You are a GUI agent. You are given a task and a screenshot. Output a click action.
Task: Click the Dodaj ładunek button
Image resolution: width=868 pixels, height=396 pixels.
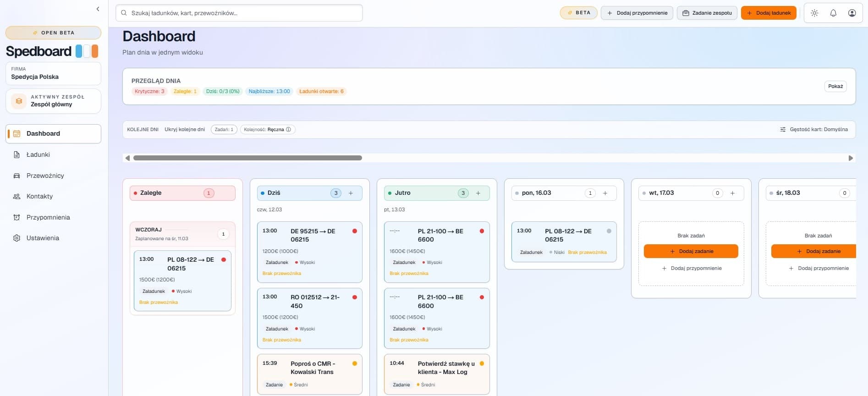click(769, 13)
